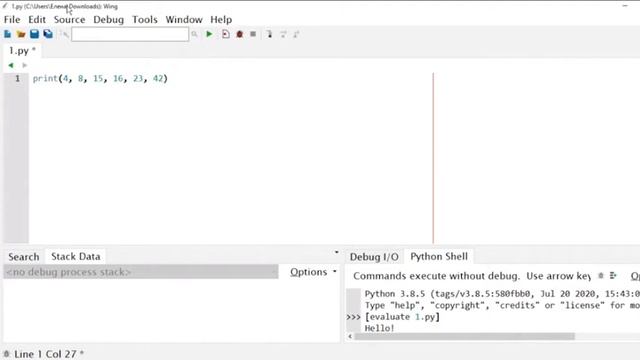
Task: Open a file using the folder icon
Action: click(21, 34)
